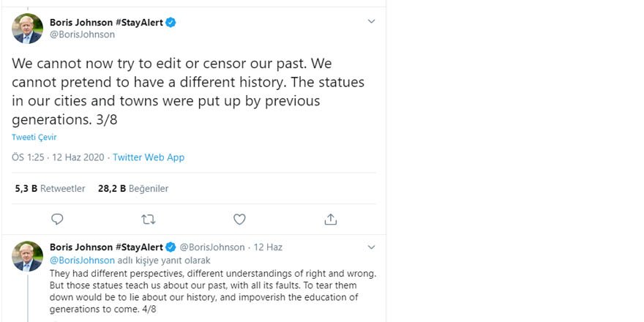
Task: Click the "Tweeti Çevir" translate link
Action: tap(34, 137)
